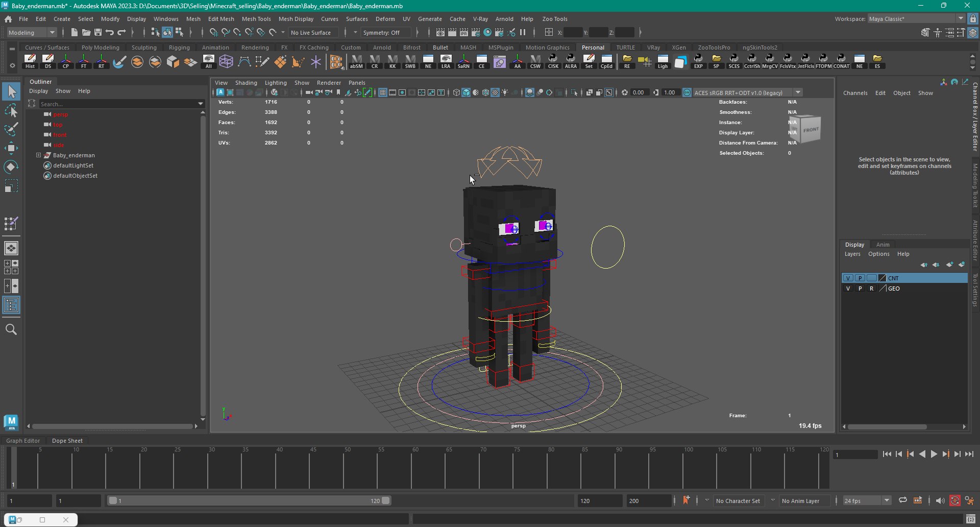Toggle the R display type of the GEO layer

(x=872, y=289)
